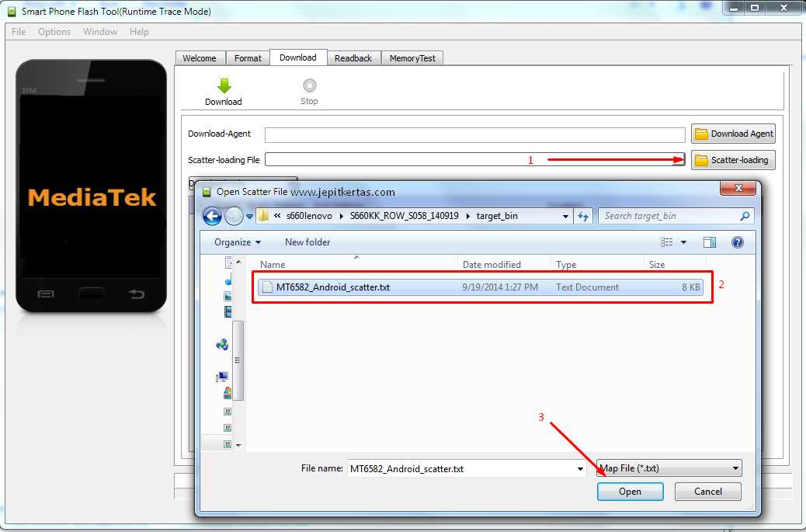Click the 9/19/2014 1:27 PM date cell
The width and height of the screenshot is (806, 532).
click(x=499, y=287)
